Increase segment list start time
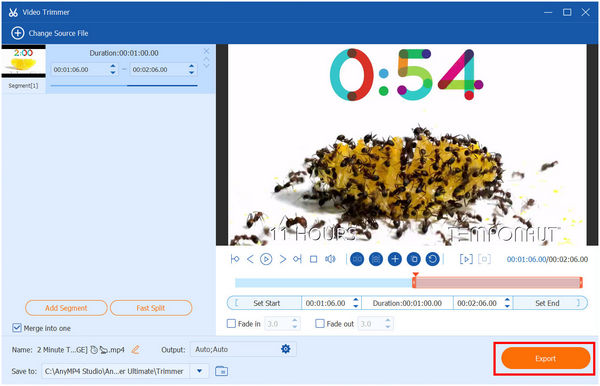The width and height of the screenshot is (600, 386). (113, 67)
